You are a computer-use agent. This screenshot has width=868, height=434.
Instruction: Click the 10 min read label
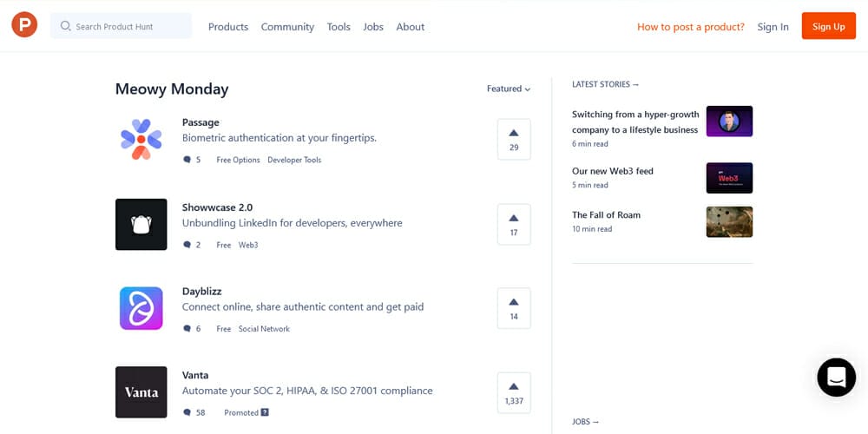coord(592,229)
